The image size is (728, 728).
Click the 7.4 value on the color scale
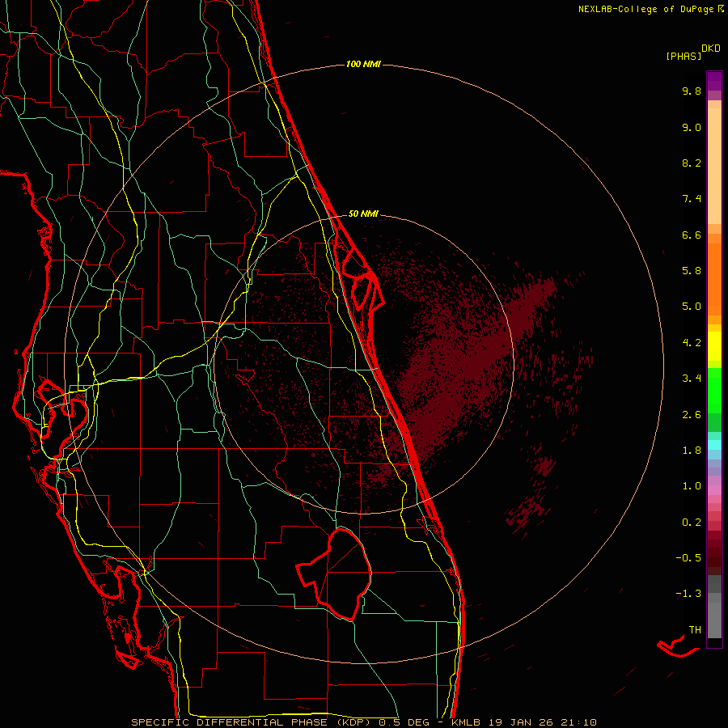[692, 199]
